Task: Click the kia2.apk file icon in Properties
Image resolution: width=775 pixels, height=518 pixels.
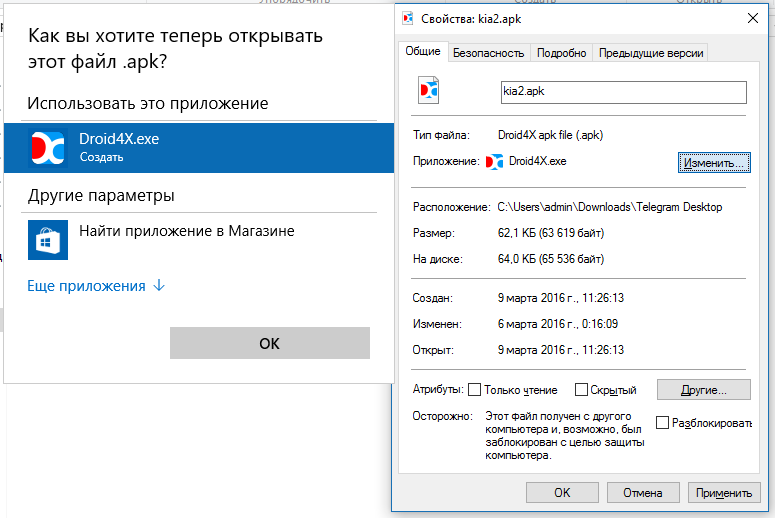Action: pyautogui.click(x=429, y=90)
